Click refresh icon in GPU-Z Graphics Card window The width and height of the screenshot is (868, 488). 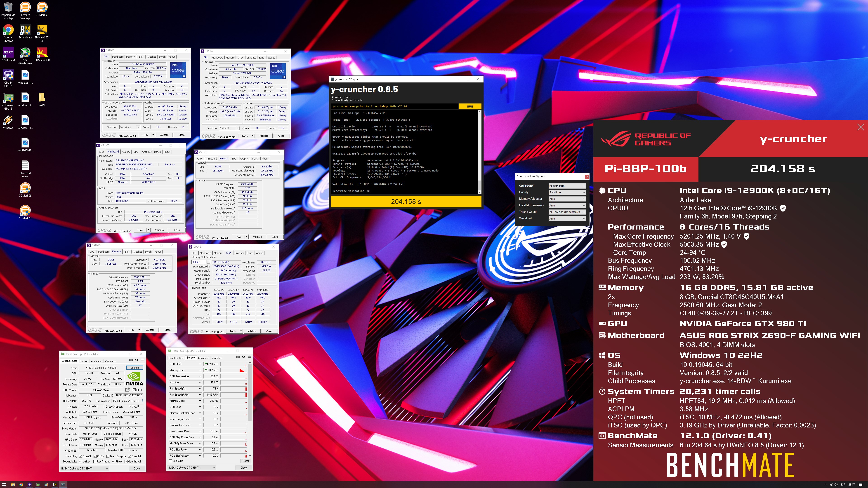click(x=137, y=360)
